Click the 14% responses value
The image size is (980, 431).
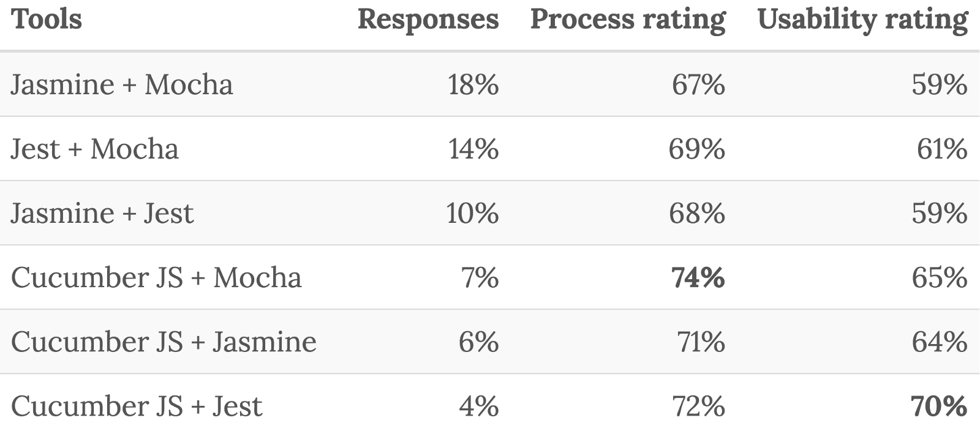click(473, 149)
